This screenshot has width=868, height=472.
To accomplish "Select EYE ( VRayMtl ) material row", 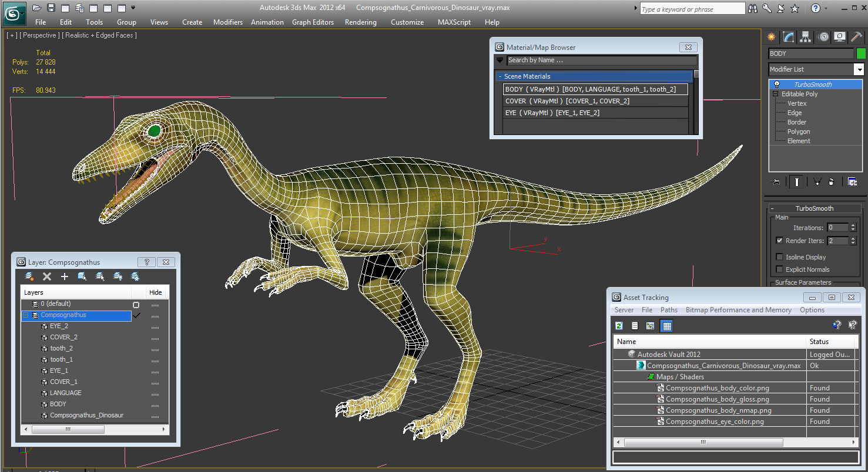I will click(x=595, y=113).
